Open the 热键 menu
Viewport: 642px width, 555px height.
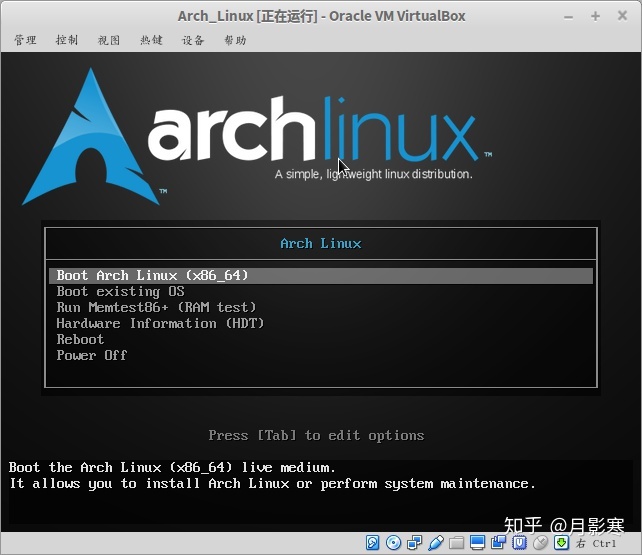click(x=151, y=40)
